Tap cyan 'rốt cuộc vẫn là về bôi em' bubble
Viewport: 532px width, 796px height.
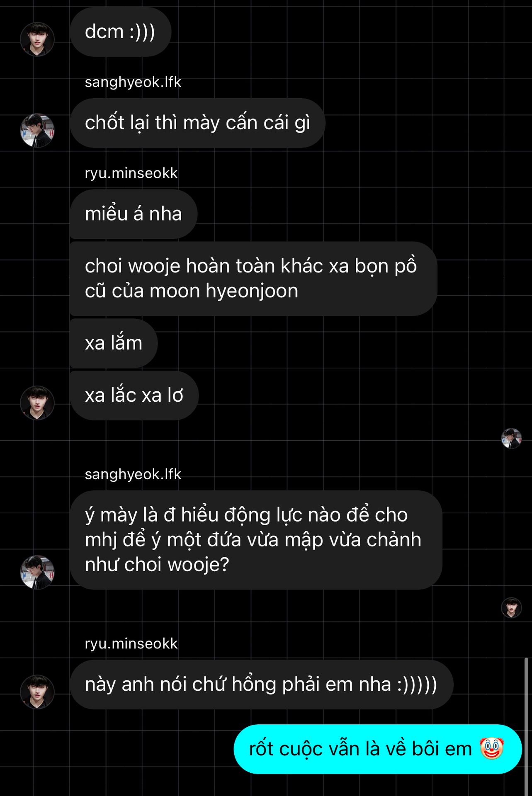[x=378, y=749]
